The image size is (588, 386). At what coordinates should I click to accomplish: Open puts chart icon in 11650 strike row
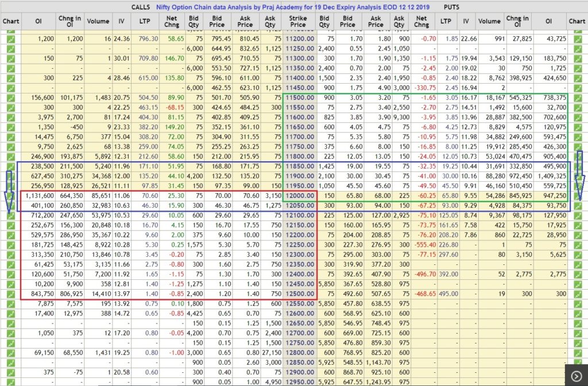(x=577, y=127)
